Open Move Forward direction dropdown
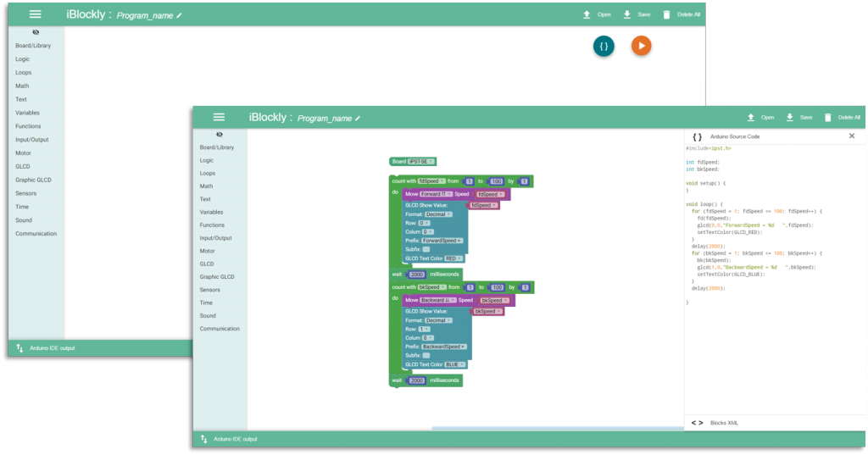Screen dimensions: 868x455 (435, 194)
